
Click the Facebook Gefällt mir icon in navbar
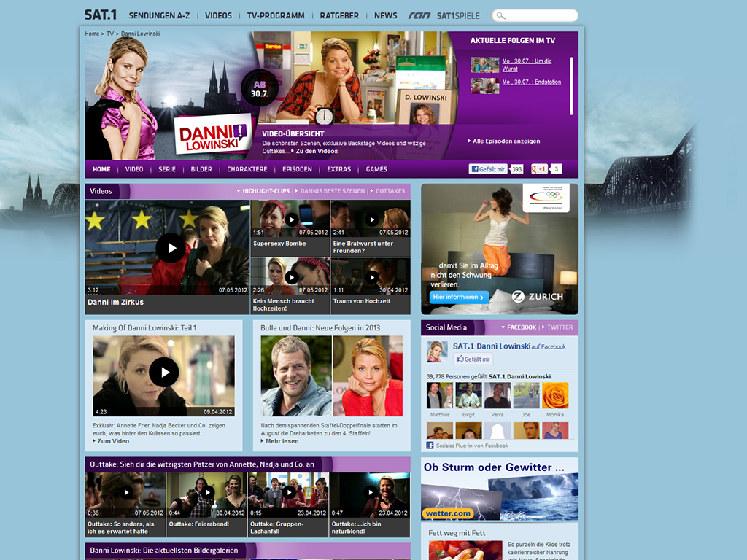click(x=488, y=169)
